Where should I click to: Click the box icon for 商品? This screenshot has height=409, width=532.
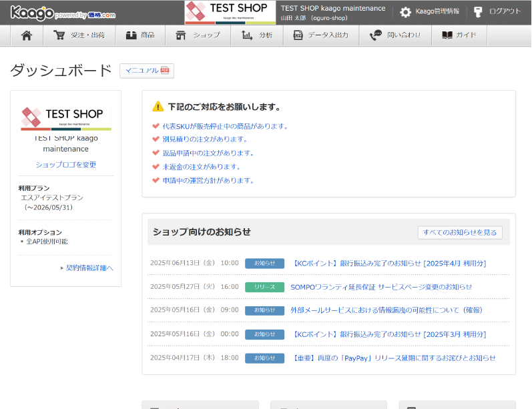click(131, 35)
